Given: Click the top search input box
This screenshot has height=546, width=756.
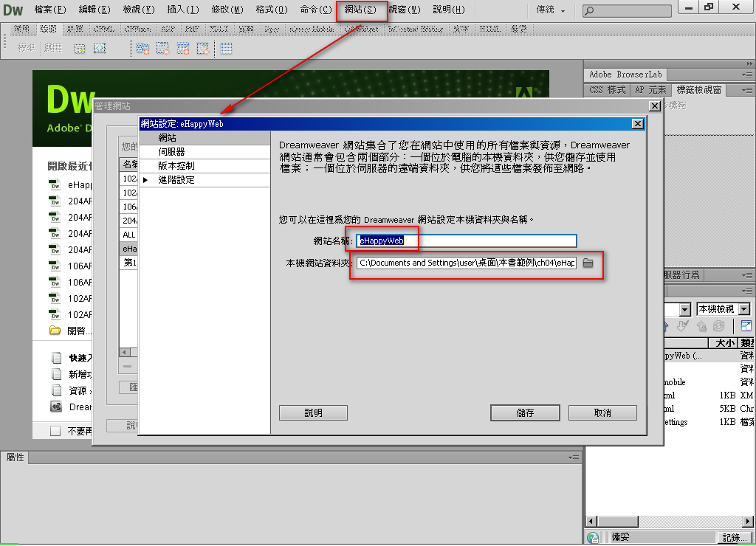Looking at the screenshot, I should point(627,10).
